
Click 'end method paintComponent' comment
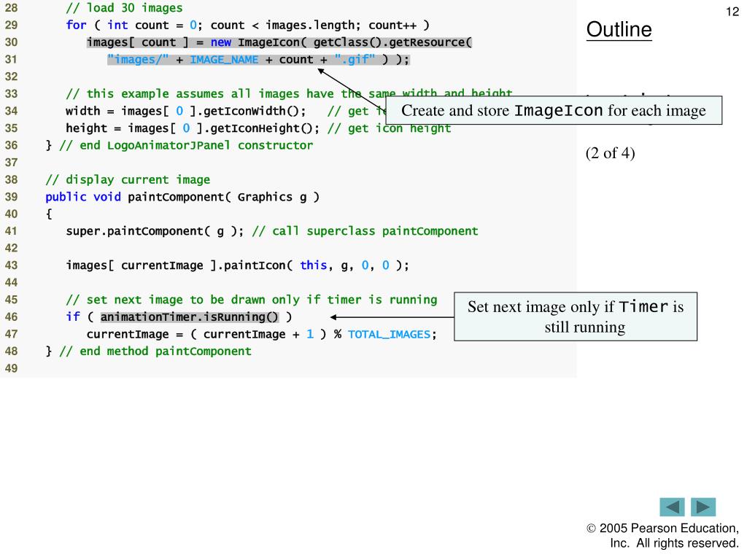[155, 351]
